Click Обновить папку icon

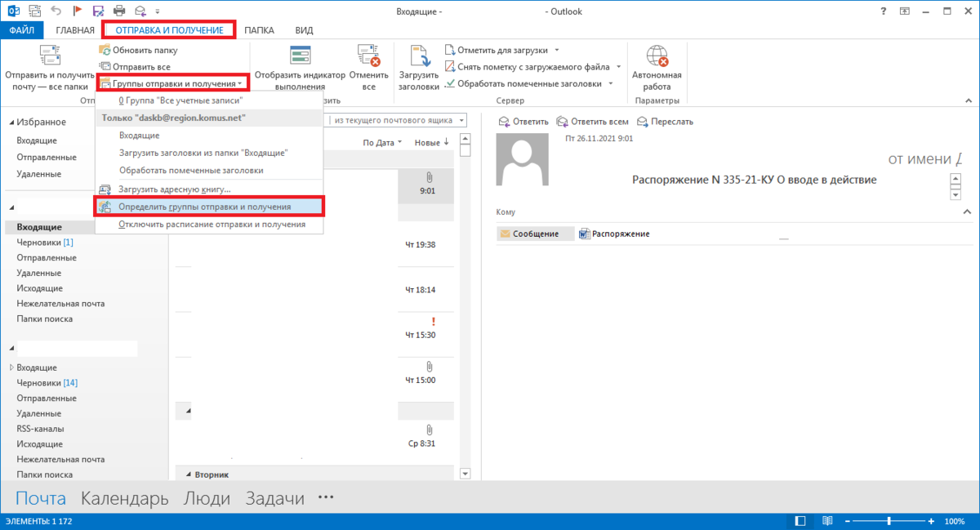105,50
